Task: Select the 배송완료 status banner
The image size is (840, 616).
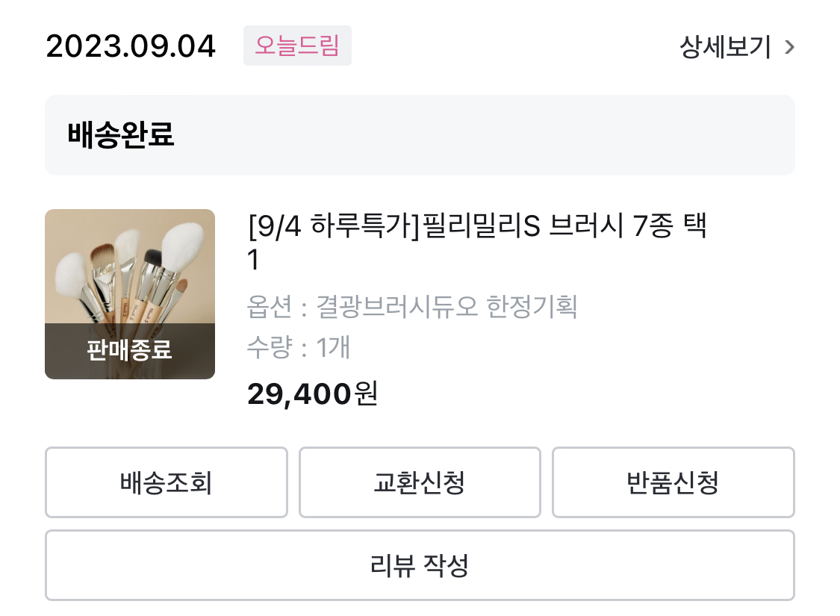Action: (420, 135)
